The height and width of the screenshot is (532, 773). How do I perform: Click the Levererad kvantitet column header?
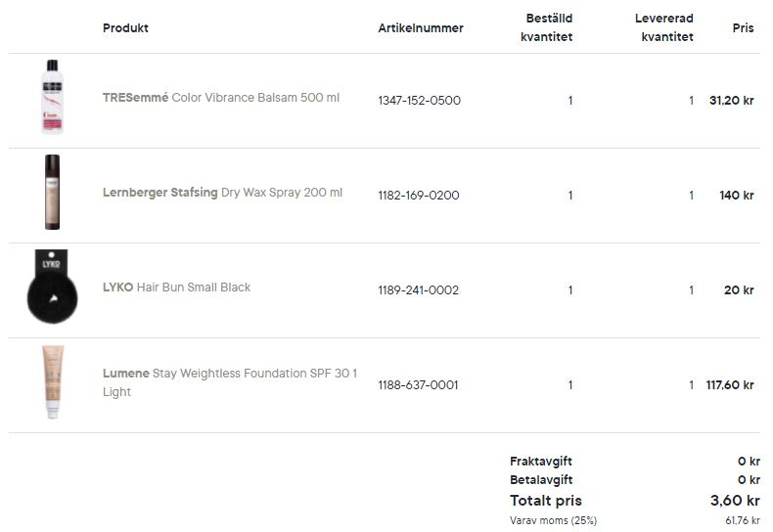[664, 27]
